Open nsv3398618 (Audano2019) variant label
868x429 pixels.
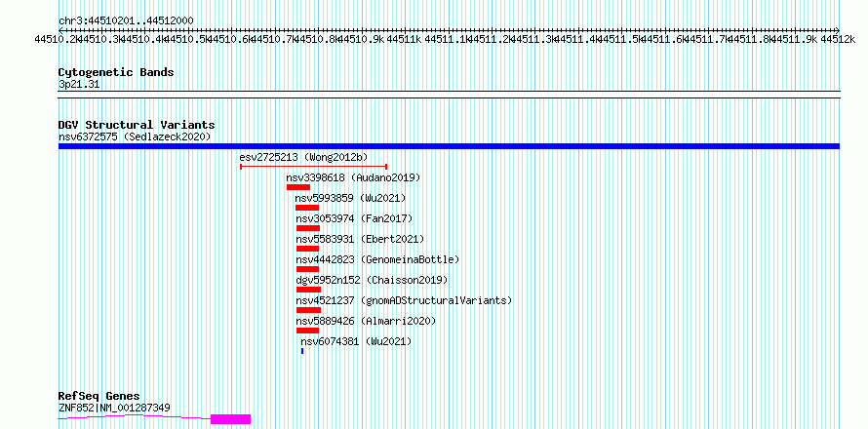353,177
